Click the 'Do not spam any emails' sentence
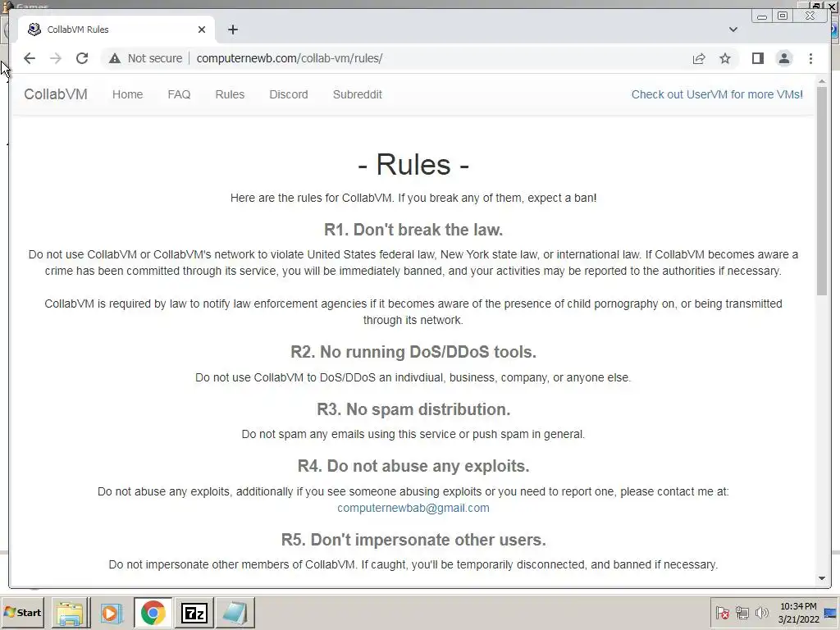Image resolution: width=840 pixels, height=630 pixels. [413, 434]
